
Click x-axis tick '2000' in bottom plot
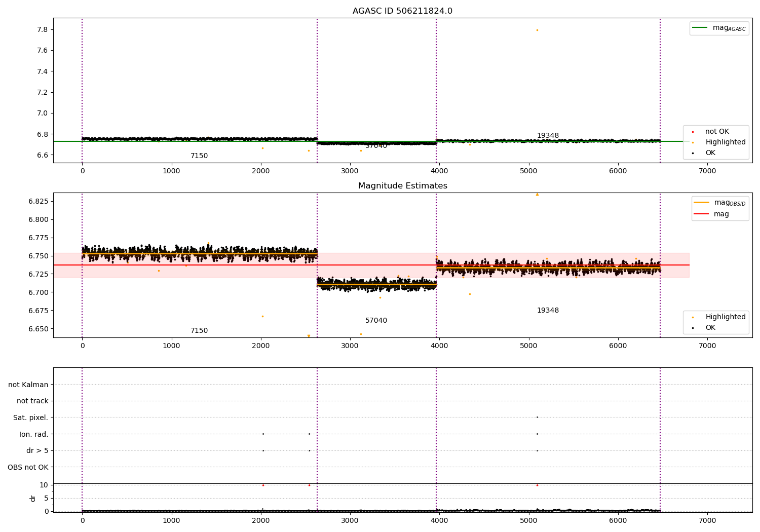260,521
